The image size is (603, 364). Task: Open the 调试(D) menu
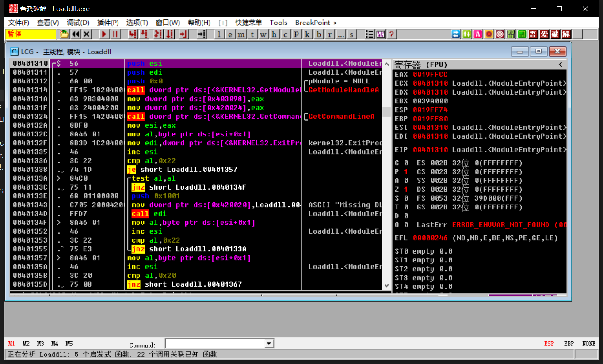coord(78,23)
